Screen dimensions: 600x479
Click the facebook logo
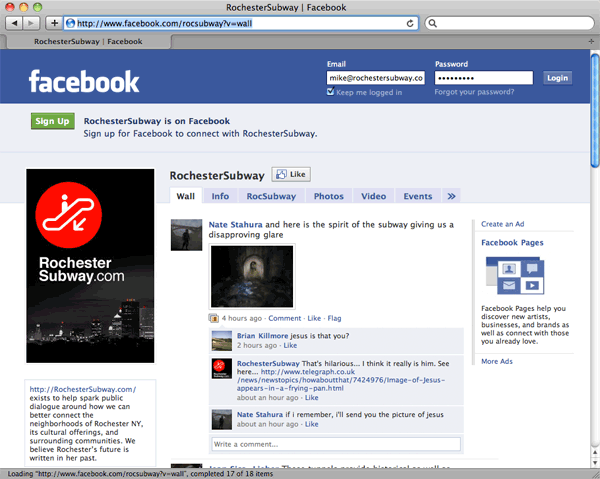(x=84, y=81)
